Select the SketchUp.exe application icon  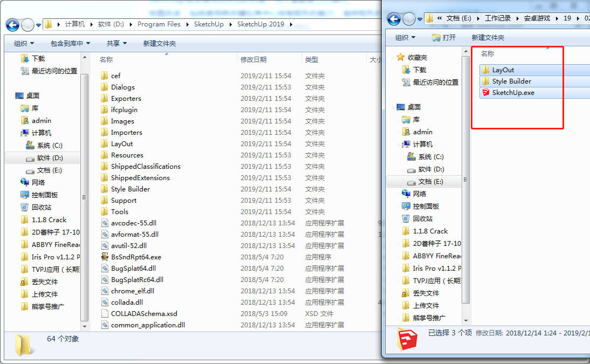point(486,93)
